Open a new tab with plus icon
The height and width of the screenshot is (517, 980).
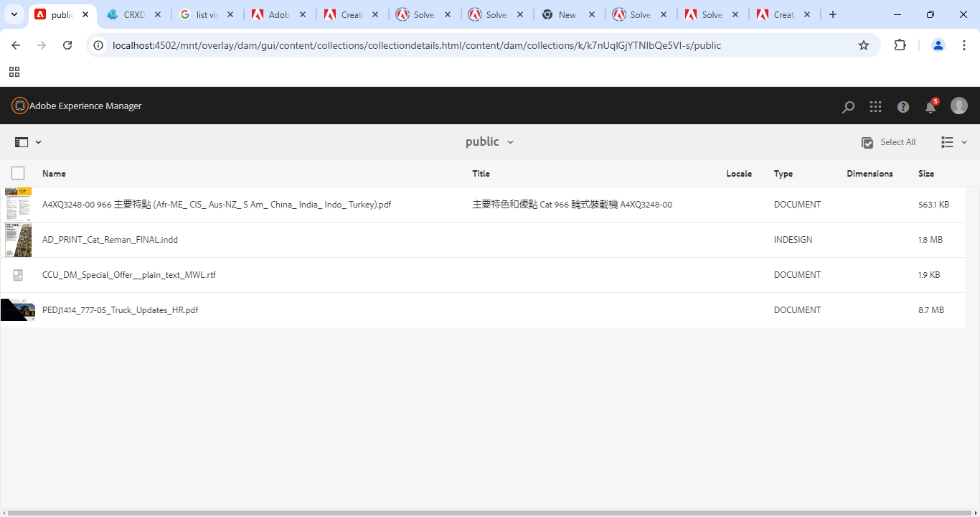click(x=833, y=14)
